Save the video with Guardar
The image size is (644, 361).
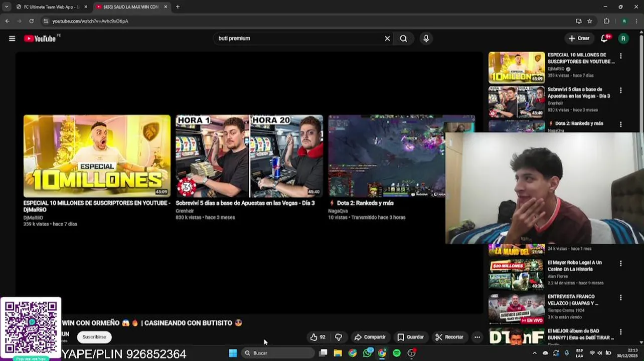411,337
